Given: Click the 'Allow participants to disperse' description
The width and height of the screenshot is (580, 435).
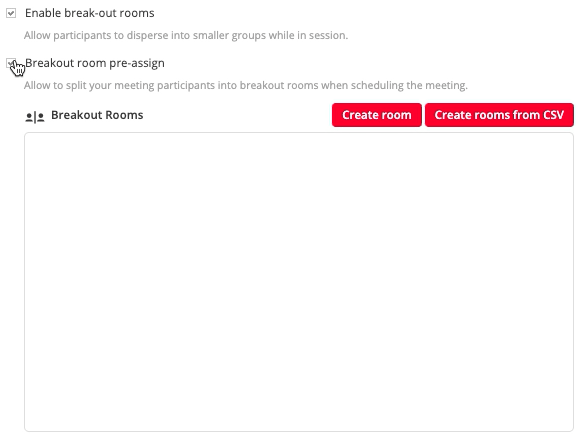Looking at the screenshot, I should coord(186,36).
